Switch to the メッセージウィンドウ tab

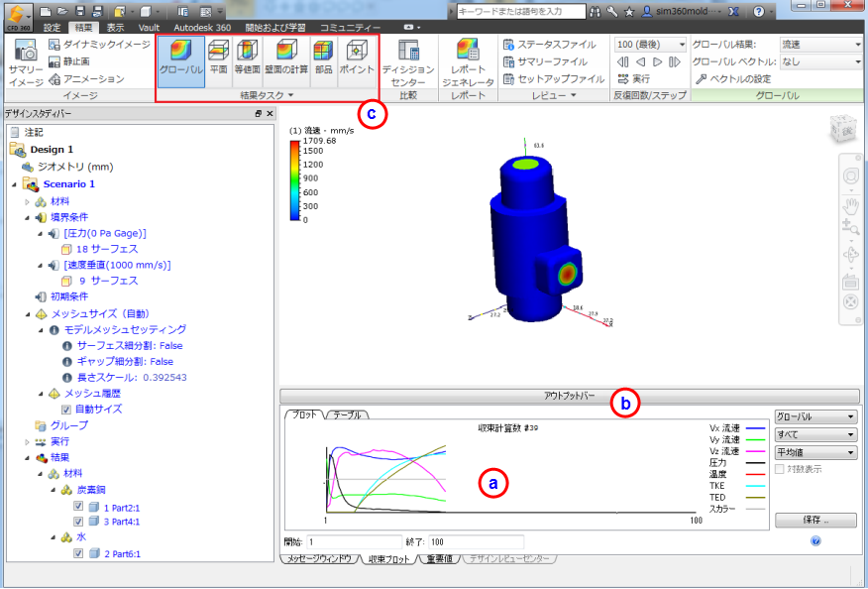pyautogui.click(x=320, y=558)
